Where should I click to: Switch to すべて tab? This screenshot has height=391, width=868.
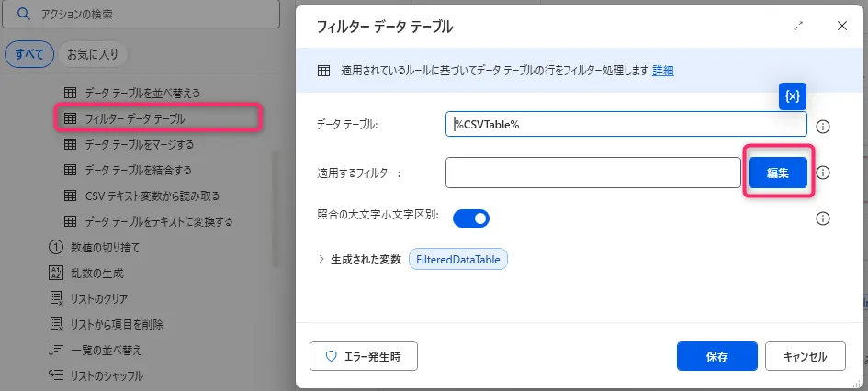pyautogui.click(x=29, y=54)
